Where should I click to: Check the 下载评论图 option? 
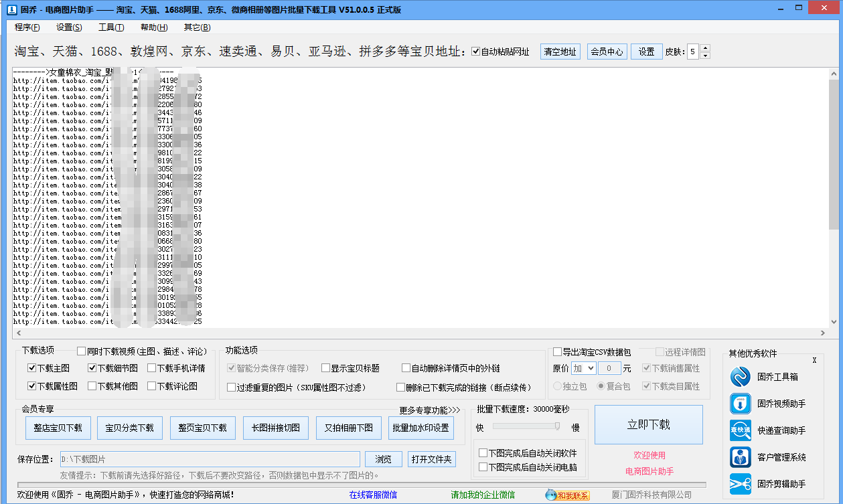point(152,386)
